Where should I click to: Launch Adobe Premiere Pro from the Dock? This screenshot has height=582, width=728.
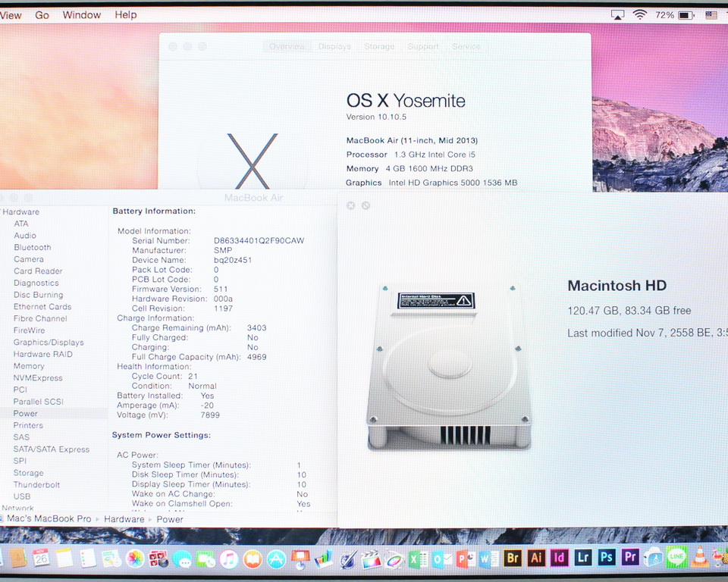(x=630, y=556)
